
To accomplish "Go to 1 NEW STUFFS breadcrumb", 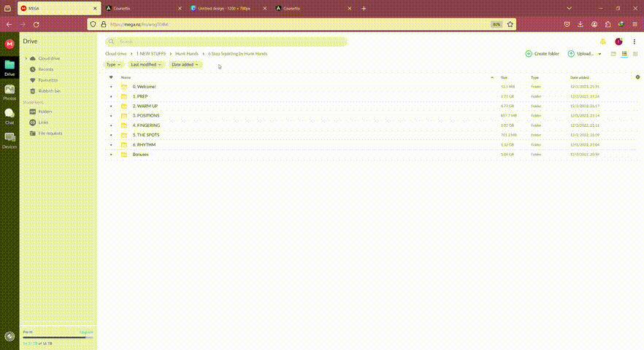I will 151,54.
